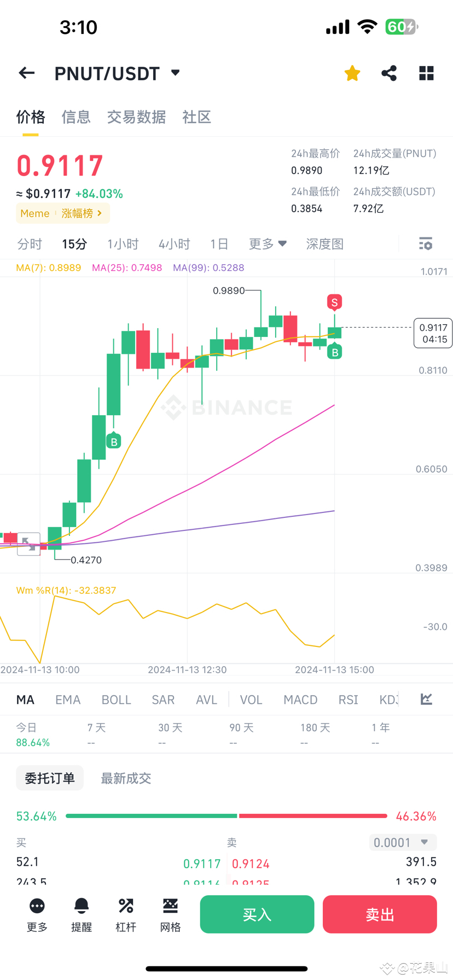Tap the 180 天 performance entry

(315, 735)
